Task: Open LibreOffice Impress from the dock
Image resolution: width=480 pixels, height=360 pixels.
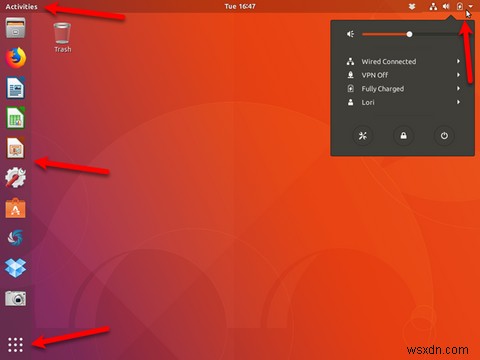Action: point(15,147)
